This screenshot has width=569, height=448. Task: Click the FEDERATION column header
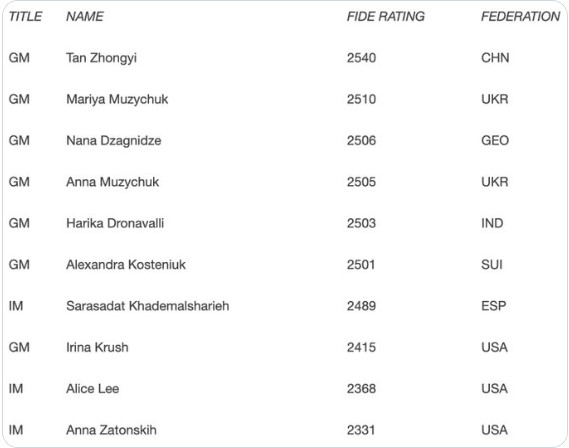(520, 16)
